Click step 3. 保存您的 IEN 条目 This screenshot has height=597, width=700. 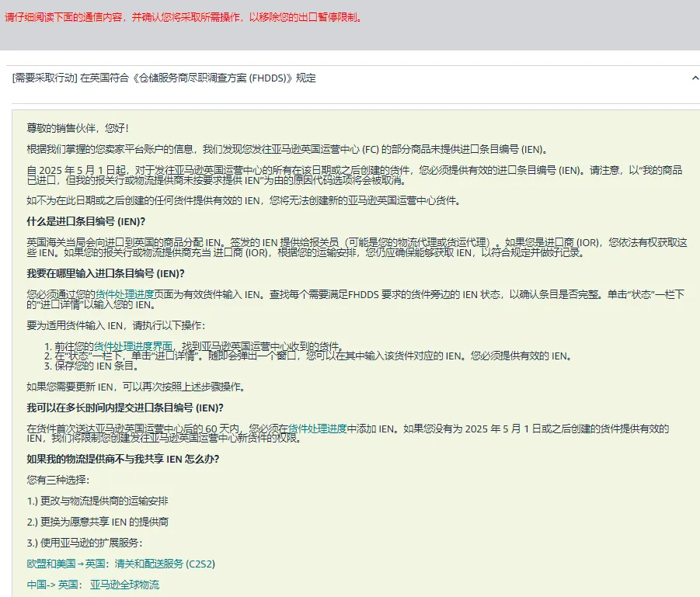point(92,366)
